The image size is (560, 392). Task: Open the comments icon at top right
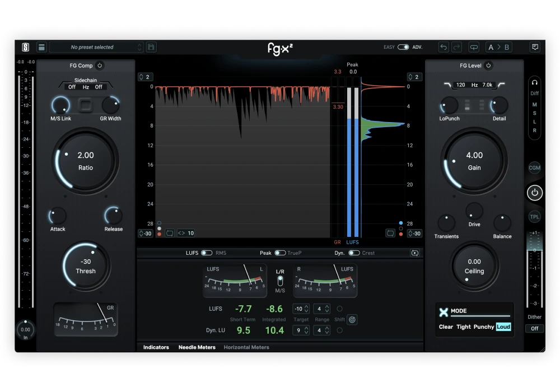535,47
